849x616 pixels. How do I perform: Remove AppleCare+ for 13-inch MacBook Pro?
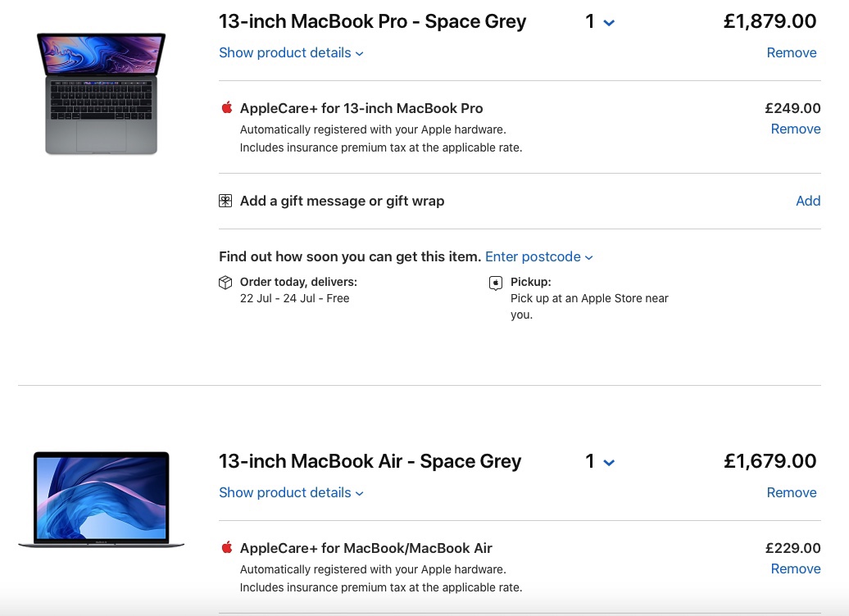[795, 129]
